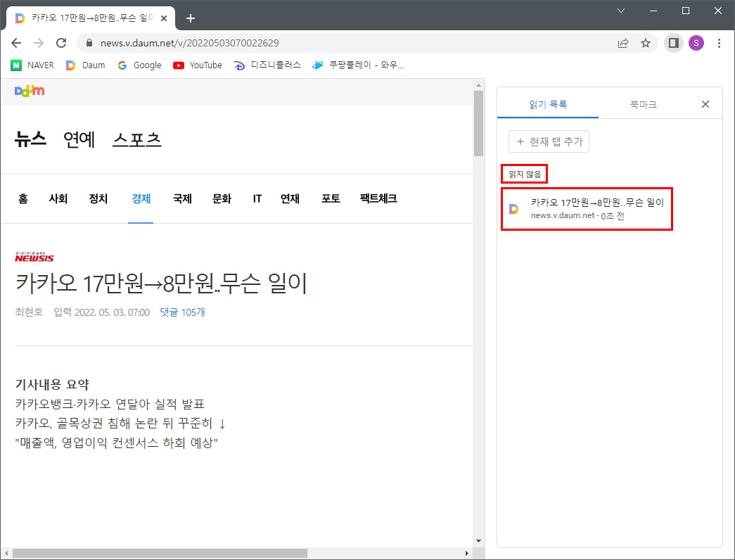Open the Chrome profile avatar
Screen dimensions: 735x560
pyautogui.click(x=696, y=43)
